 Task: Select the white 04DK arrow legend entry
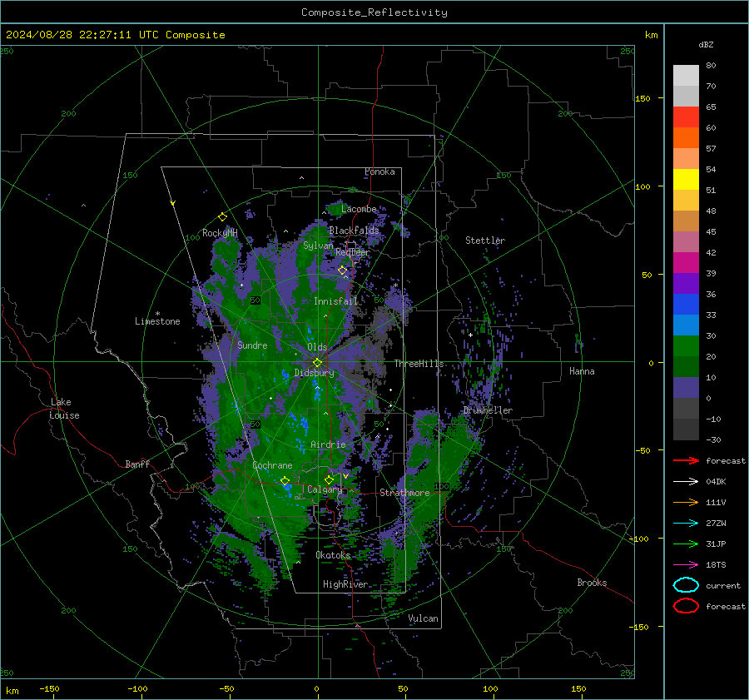pos(686,481)
